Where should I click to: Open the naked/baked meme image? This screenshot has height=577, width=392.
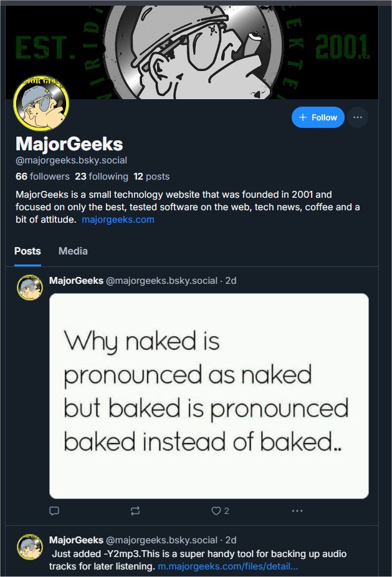tap(209, 396)
